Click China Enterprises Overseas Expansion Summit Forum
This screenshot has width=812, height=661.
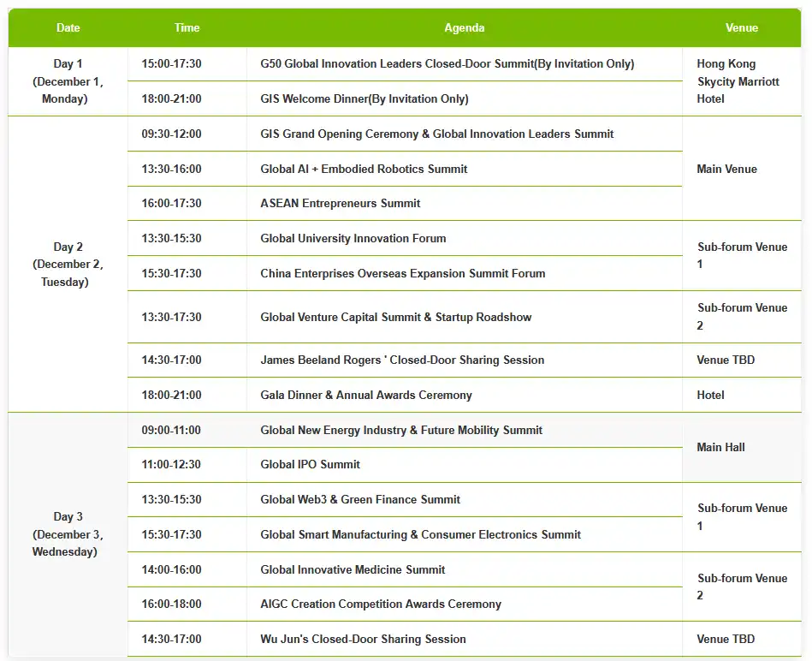402,274
